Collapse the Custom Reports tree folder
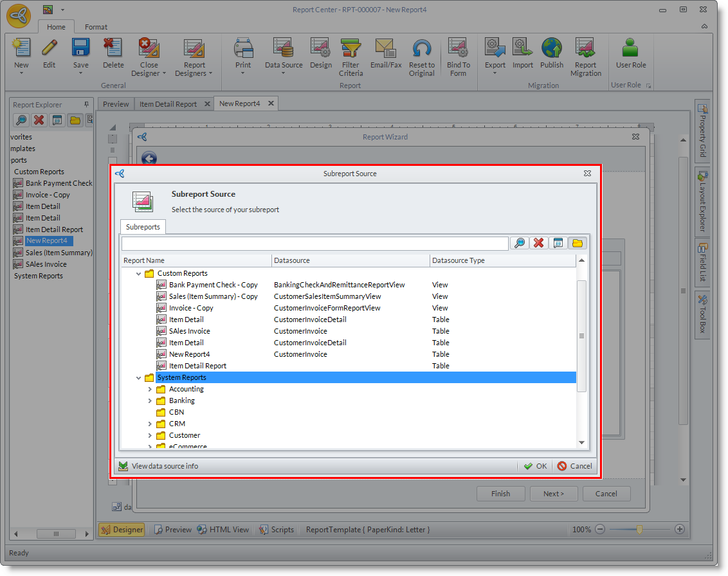 tap(139, 273)
